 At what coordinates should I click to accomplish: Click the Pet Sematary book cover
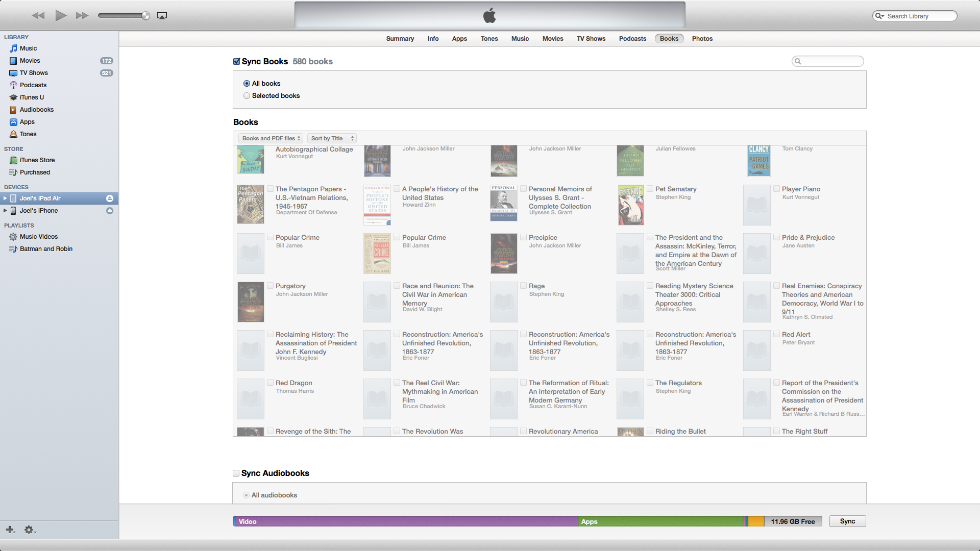(x=631, y=205)
